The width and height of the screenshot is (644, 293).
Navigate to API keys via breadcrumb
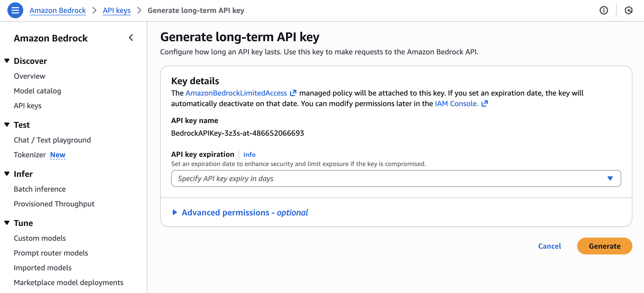tap(116, 10)
